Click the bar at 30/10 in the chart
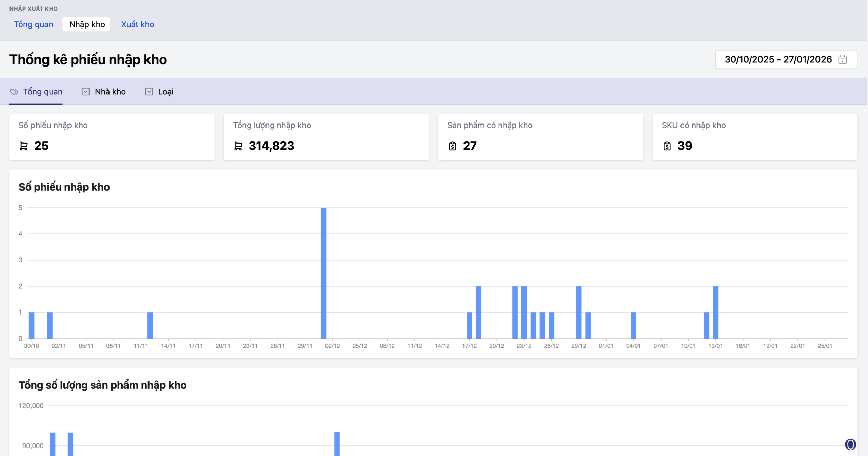The width and height of the screenshot is (868, 456). coord(32,325)
